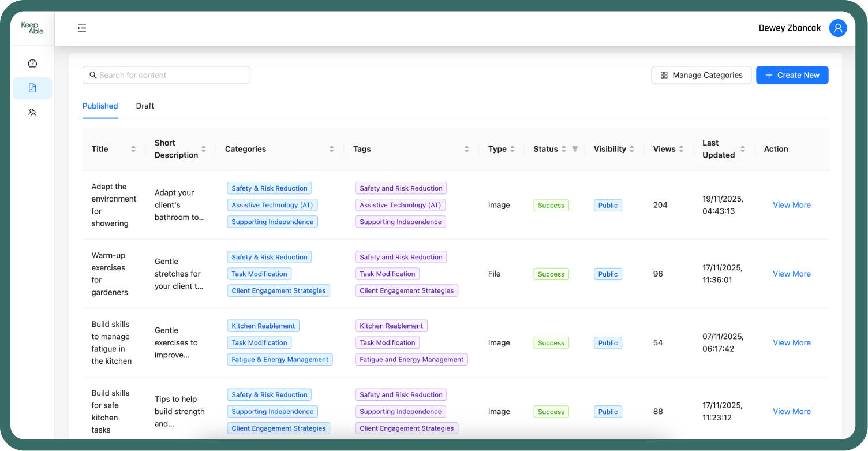Click View More for 'Warm-up exercises for gardeners'

[x=791, y=274]
